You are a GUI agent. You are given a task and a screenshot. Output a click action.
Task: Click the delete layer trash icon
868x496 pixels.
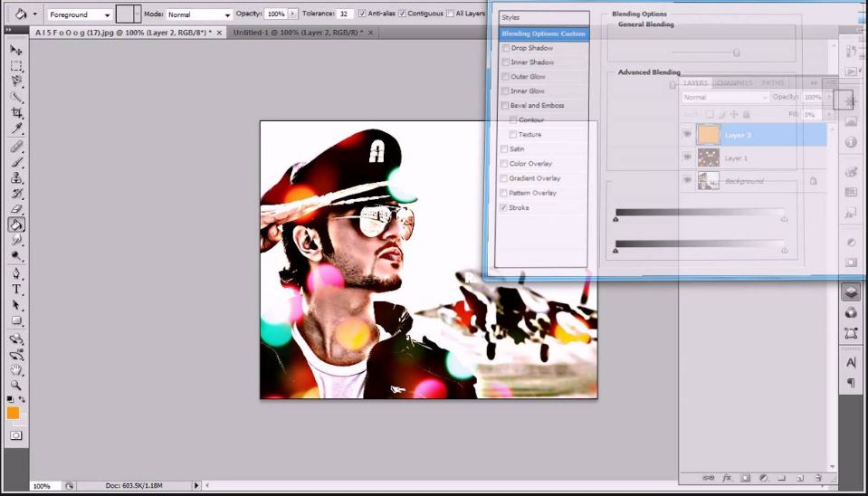[817, 478]
